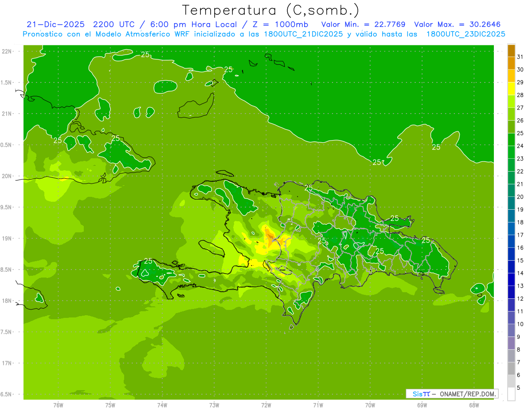Click the '76W' longitude axis label

pos(58,405)
